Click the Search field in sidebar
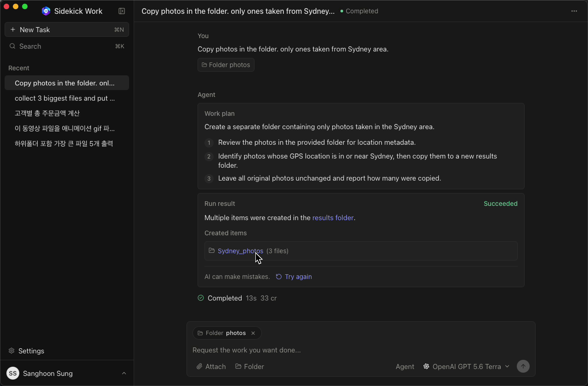 67,46
